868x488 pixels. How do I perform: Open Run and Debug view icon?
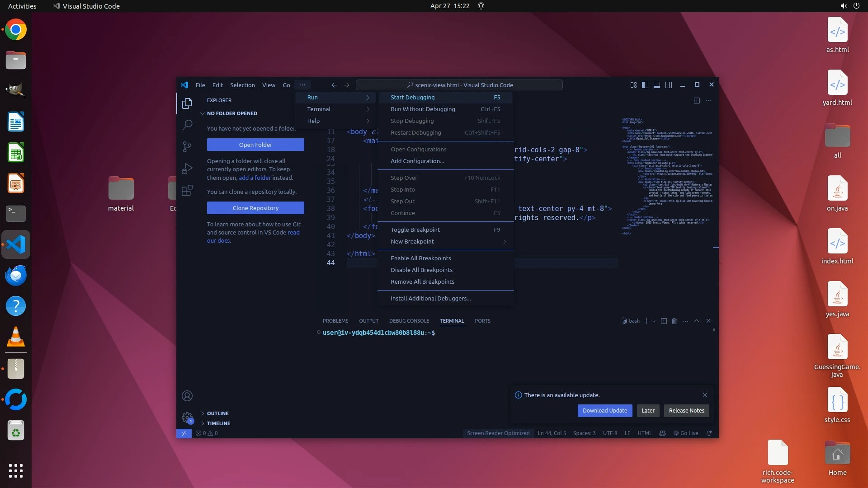pyautogui.click(x=187, y=169)
